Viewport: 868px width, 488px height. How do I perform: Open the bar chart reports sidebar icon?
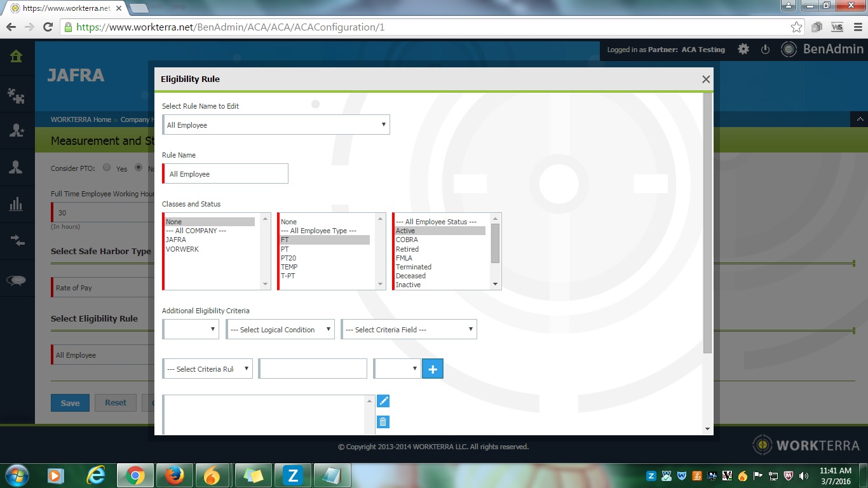(17, 204)
